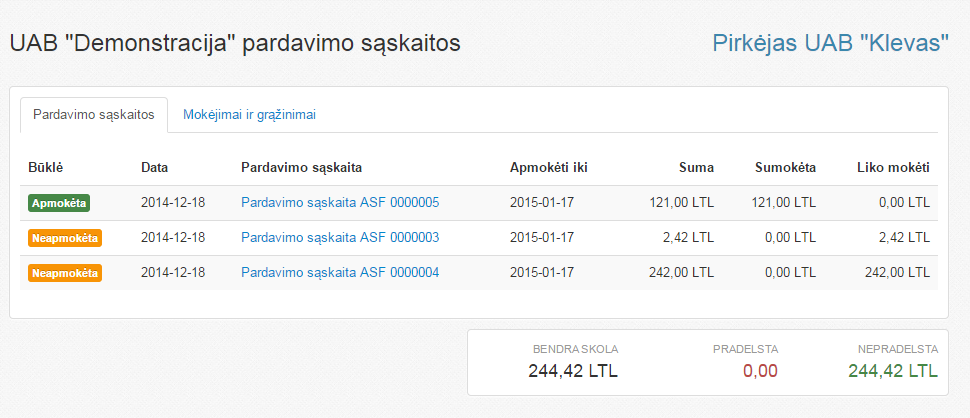Open invoice link ASF 0000005
The height and width of the screenshot is (418, 970).
[x=340, y=203]
